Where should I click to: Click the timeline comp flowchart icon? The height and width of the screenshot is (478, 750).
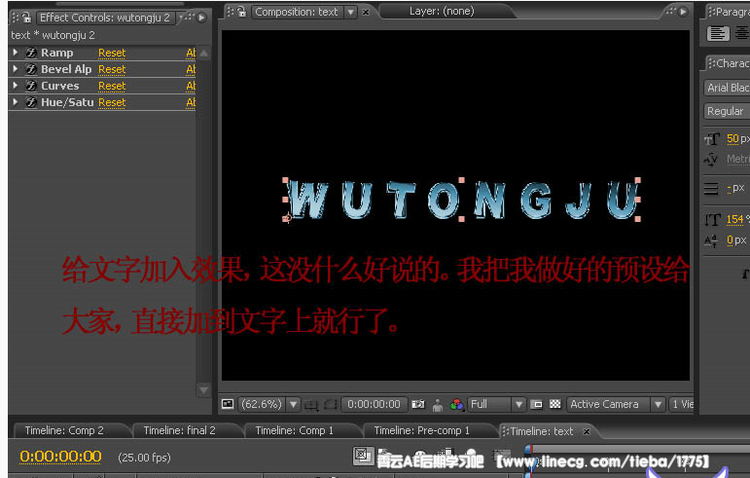[x=363, y=455]
